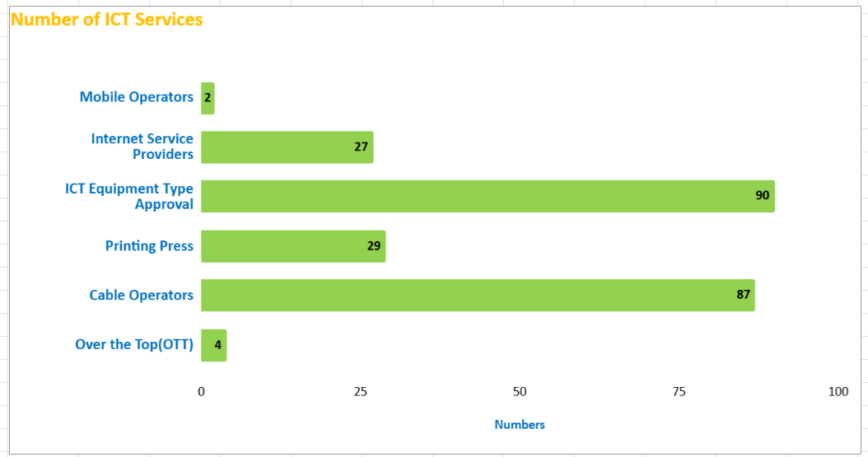The width and height of the screenshot is (868, 457).
Task: Click the 100 tick label on horizontal axis
Action: coord(838,392)
